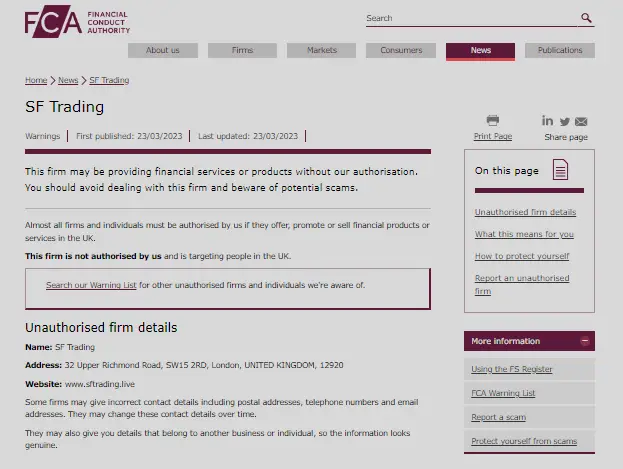Click the FCA logo
623x469 pixels.
click(77, 21)
